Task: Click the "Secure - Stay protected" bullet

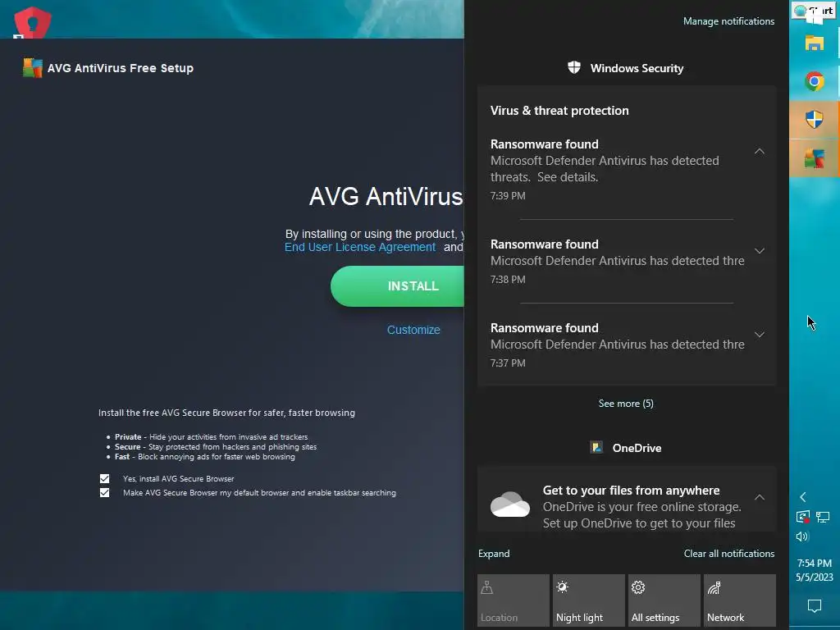Action: click(216, 446)
